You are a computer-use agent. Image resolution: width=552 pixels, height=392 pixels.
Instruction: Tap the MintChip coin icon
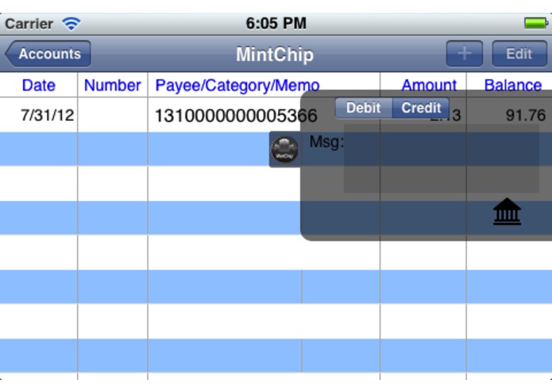[x=284, y=149]
